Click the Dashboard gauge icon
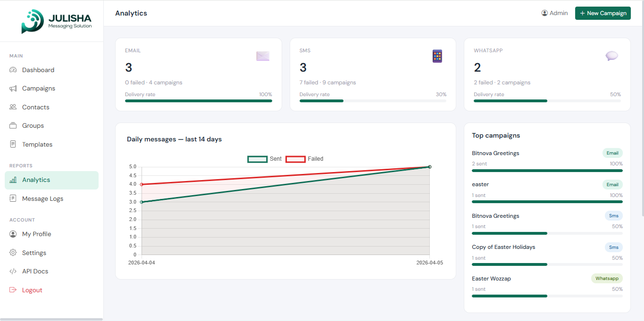 [x=13, y=70]
